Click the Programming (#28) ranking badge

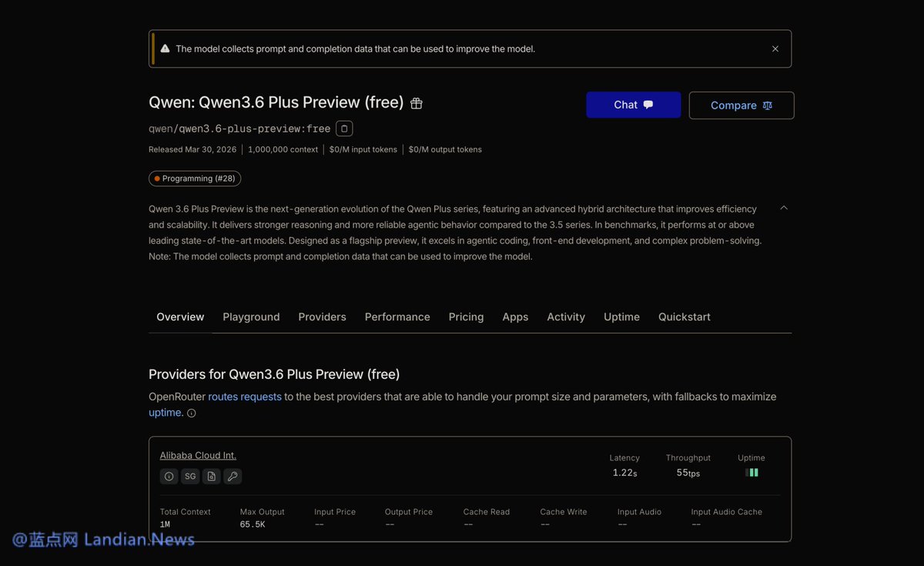194,178
